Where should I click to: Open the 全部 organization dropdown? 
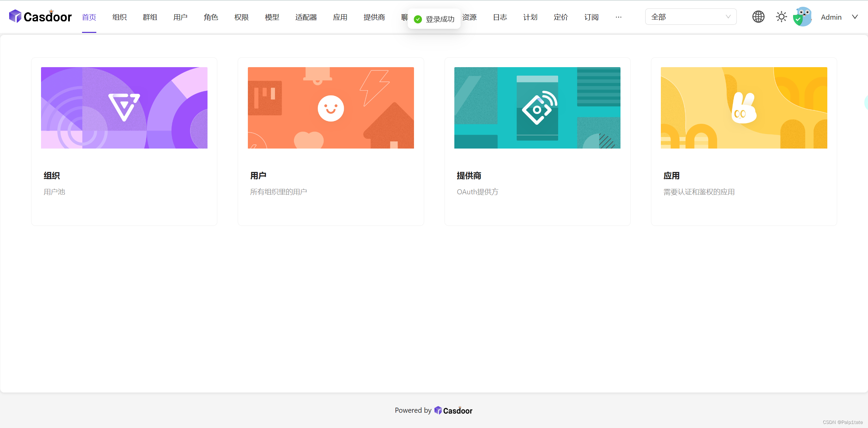(x=691, y=17)
